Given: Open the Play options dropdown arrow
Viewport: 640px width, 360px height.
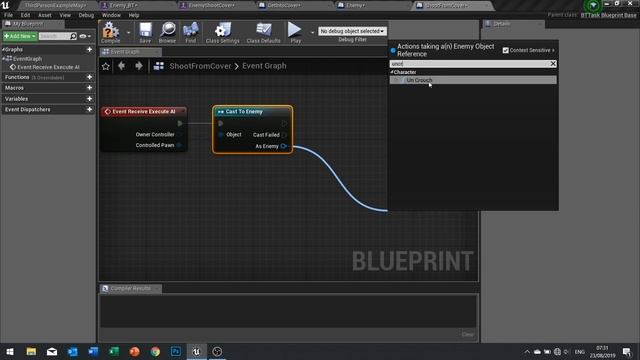Looking at the screenshot, I should coord(312,32).
